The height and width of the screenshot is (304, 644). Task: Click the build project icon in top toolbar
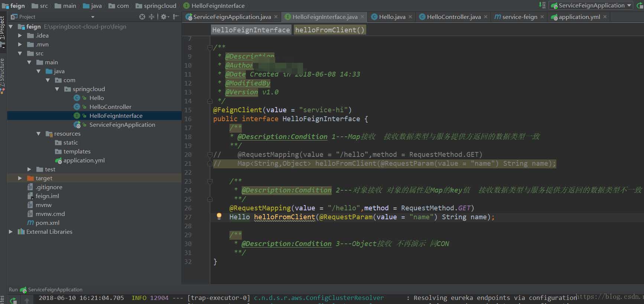[542, 5]
